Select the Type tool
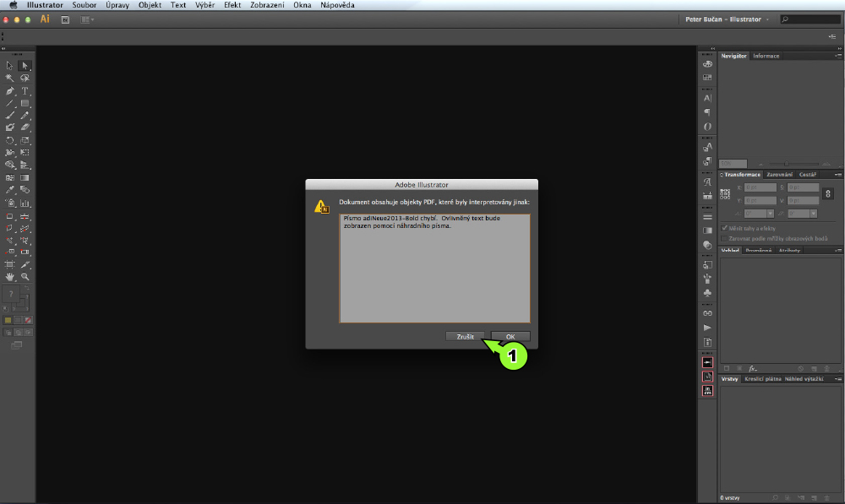Image resolution: width=845 pixels, height=504 pixels. (x=25, y=91)
